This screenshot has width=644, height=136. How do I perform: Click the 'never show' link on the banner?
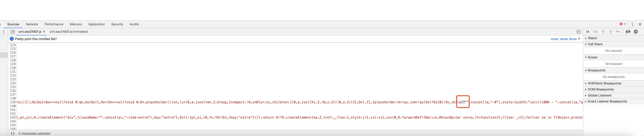click(x=567, y=39)
